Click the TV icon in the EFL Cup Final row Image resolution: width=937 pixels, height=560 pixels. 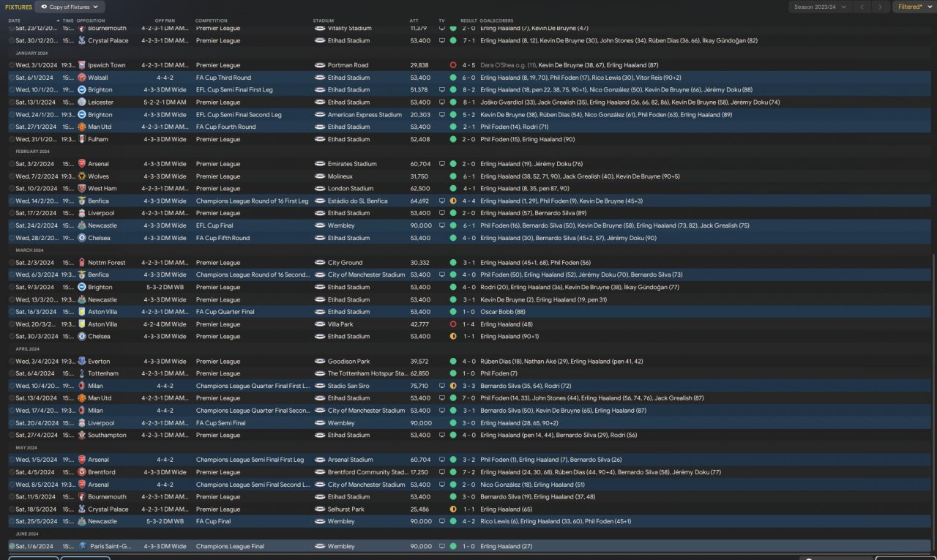point(441,225)
